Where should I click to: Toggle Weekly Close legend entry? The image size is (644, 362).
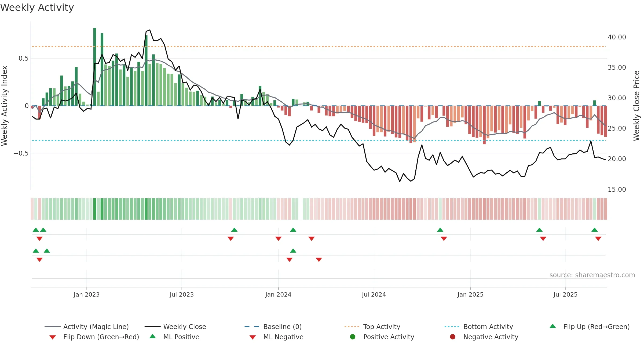[x=175, y=327]
